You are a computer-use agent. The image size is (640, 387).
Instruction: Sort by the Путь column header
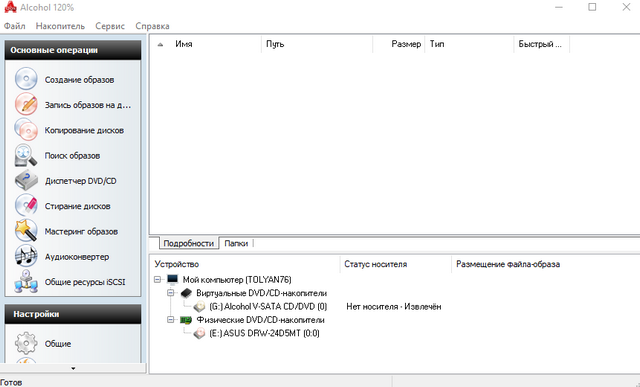(x=317, y=44)
